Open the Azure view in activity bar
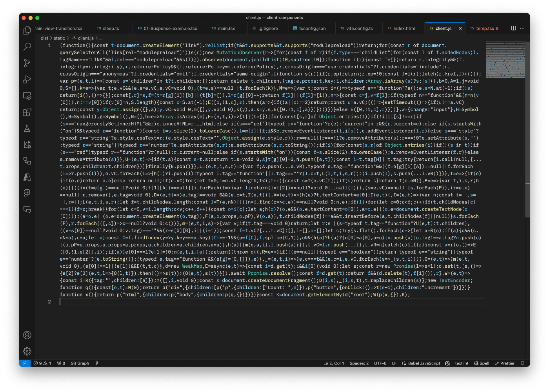Viewport: 549px width, 392px height. pyautogui.click(x=27, y=177)
